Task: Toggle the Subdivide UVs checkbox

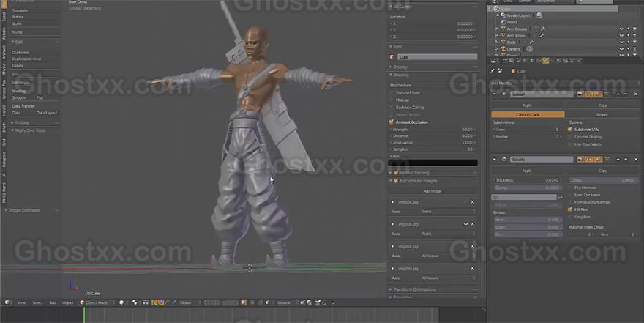Action: [570, 130]
